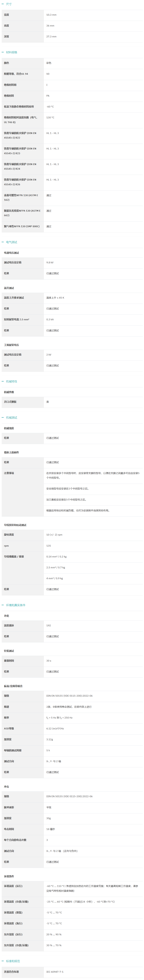
Task: Select the width value 10.3 mm
Action: (x=51, y=15)
